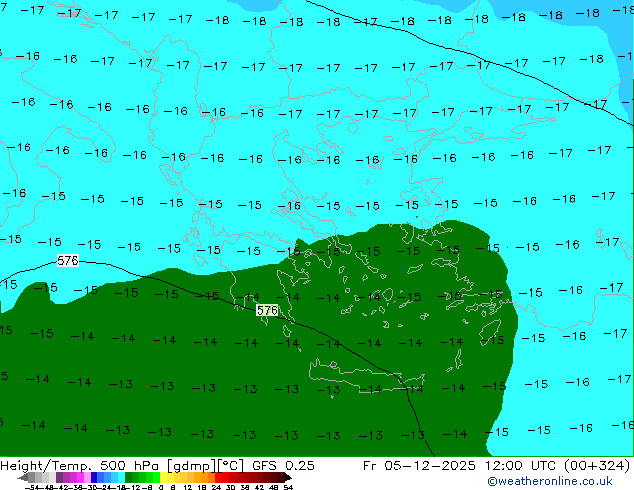Click the '12:00 UTC' valid time text
The height and width of the screenshot is (490, 634).
tap(522, 466)
